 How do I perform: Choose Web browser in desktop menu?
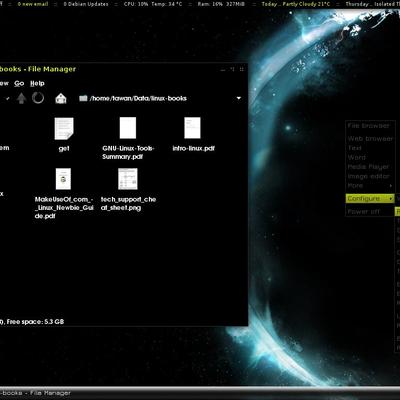click(370, 138)
